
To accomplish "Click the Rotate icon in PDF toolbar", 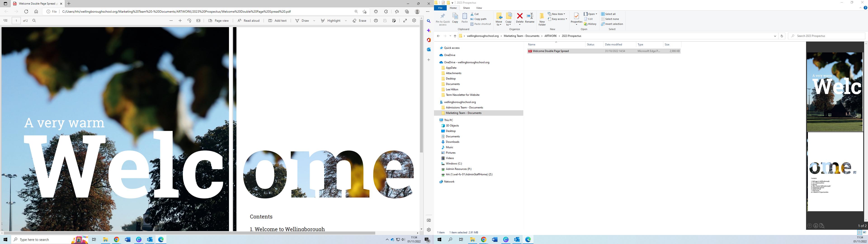I will (189, 21).
